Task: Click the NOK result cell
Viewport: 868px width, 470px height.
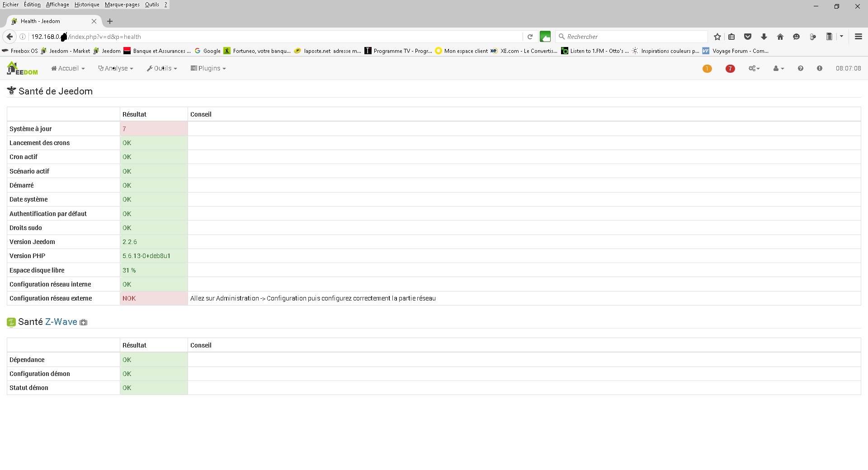Action: (x=154, y=298)
